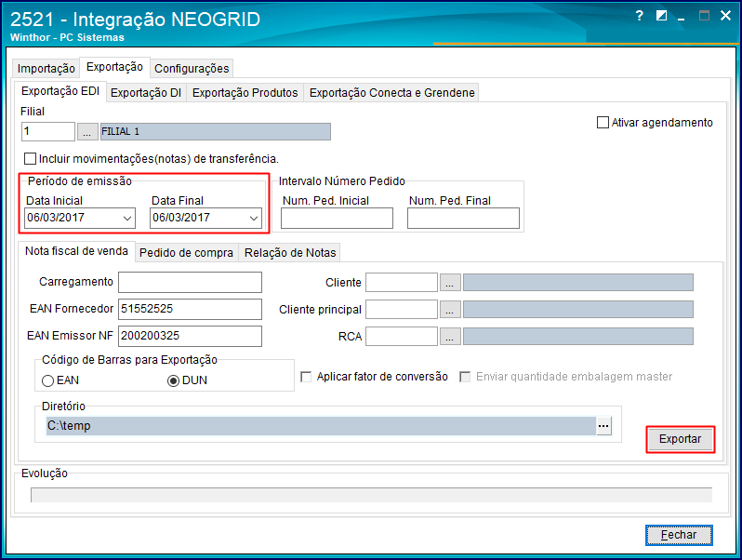Close window with X icon
This screenshot has height=560, width=742.
click(x=725, y=16)
